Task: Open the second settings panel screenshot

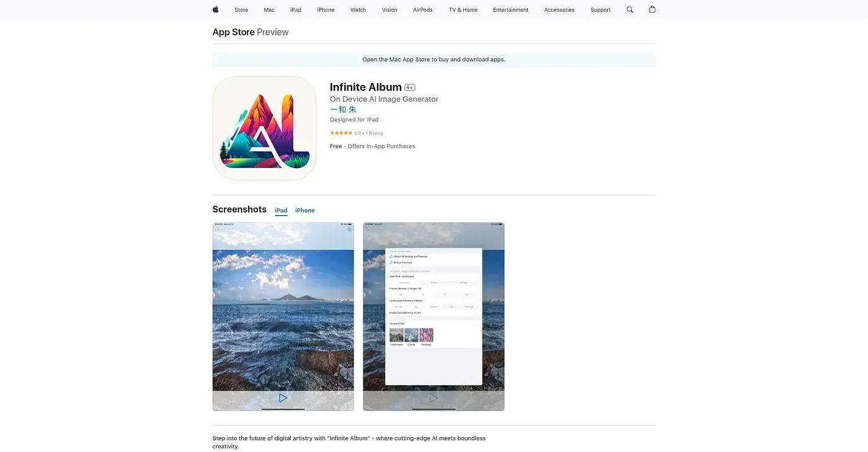Action: pos(433,316)
